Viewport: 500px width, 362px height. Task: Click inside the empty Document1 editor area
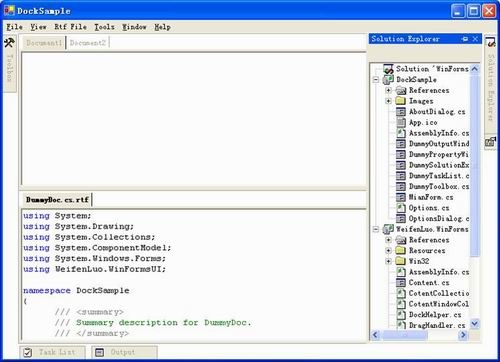194,119
